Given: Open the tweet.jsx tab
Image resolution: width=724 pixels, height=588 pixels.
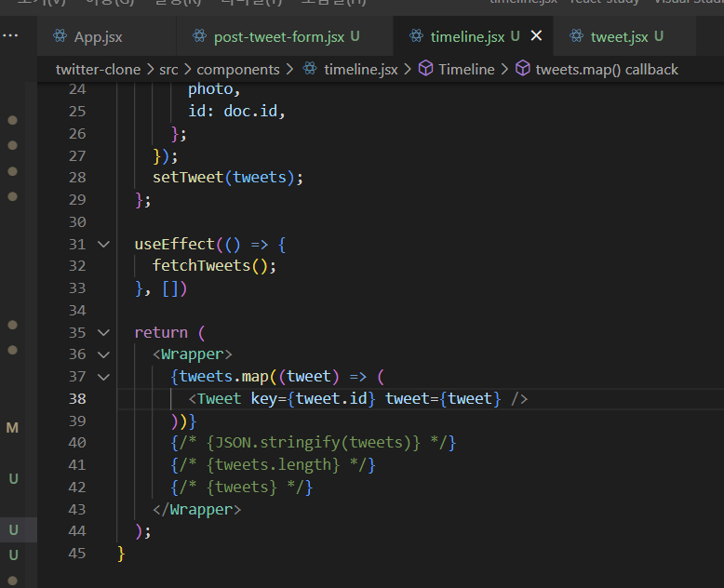Looking at the screenshot, I should 624,36.
